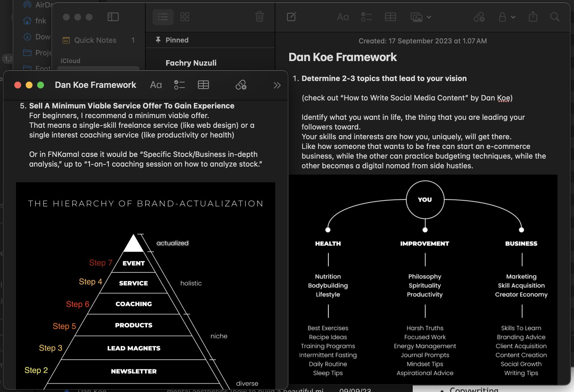
Task: Click the floating window title Dan Koe Framework
Action: [95, 85]
